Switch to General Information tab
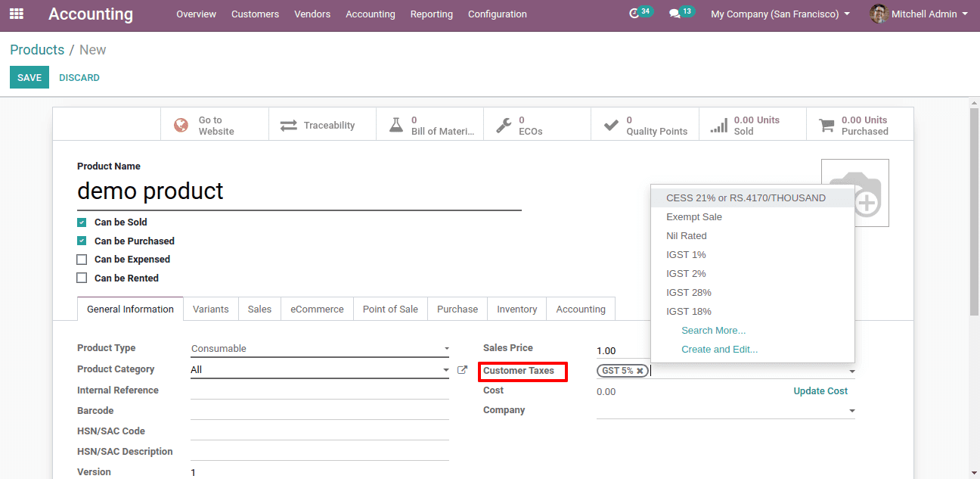Screen dimensions: 980x479 [130, 309]
